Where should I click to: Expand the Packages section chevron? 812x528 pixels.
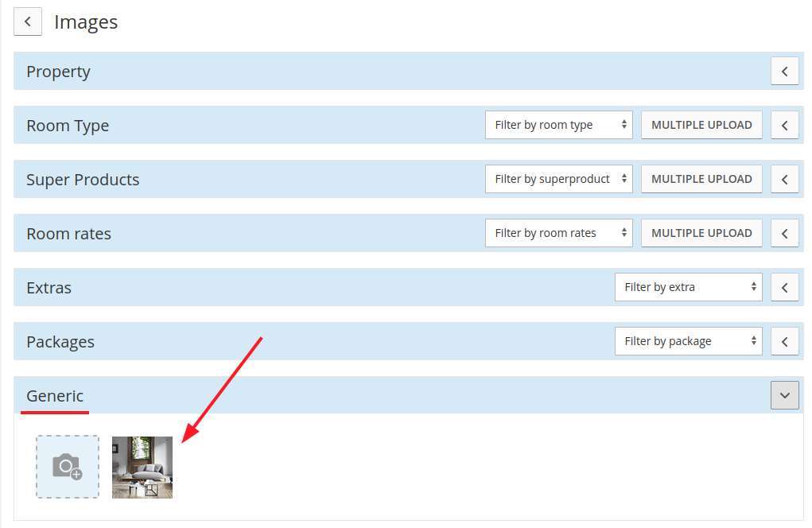click(x=784, y=342)
